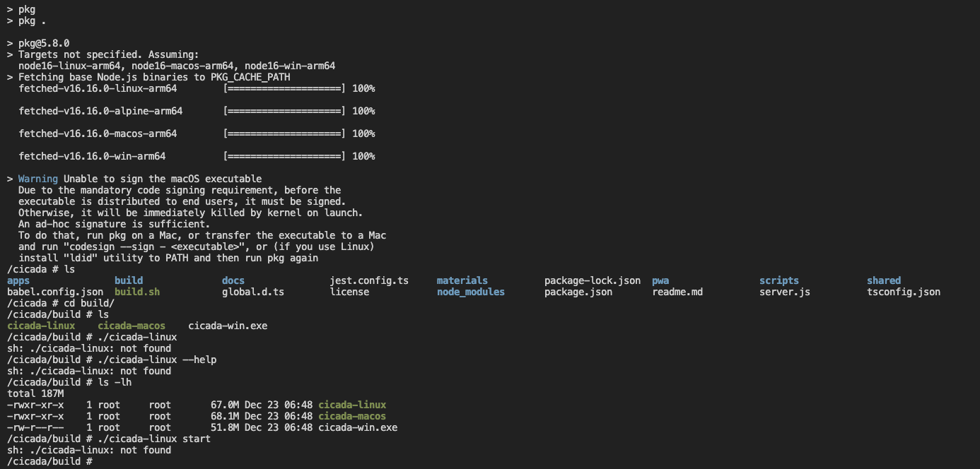Click the cicada-win.exe file name
The image size is (980, 469).
(226, 325)
